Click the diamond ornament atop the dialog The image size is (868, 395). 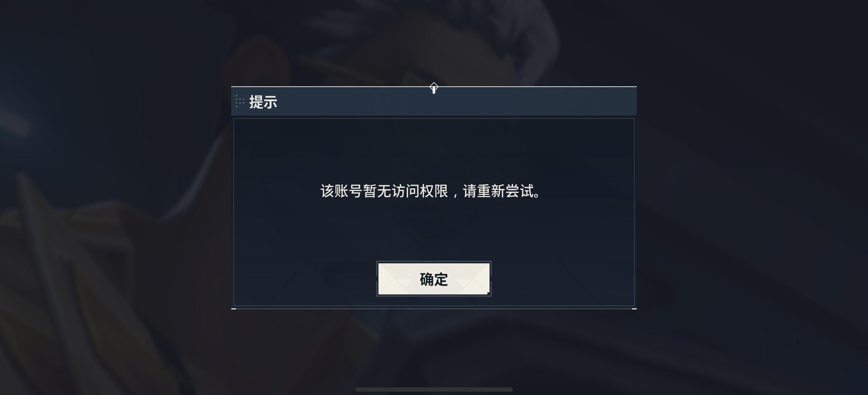click(434, 88)
